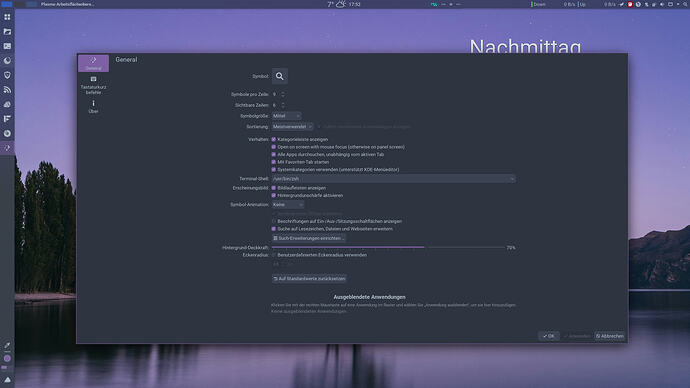The width and height of the screenshot is (690, 388).
Task: Click the Hintergrund-Deckkraft slider track
Action: 388,247
